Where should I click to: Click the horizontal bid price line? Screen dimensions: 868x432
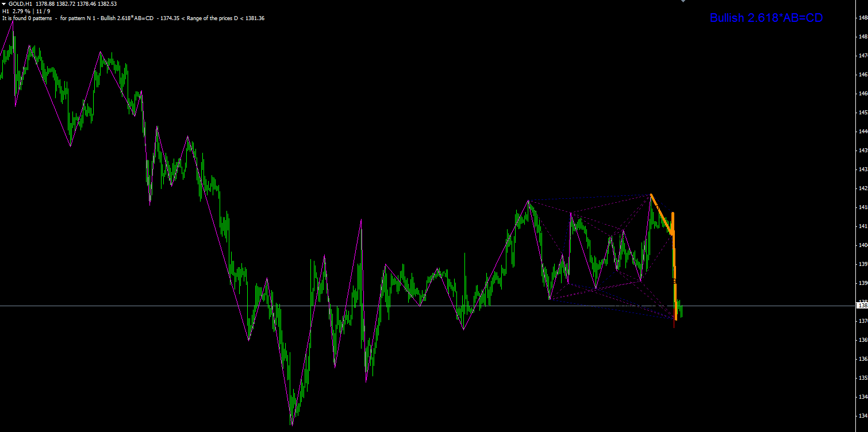[428, 306]
